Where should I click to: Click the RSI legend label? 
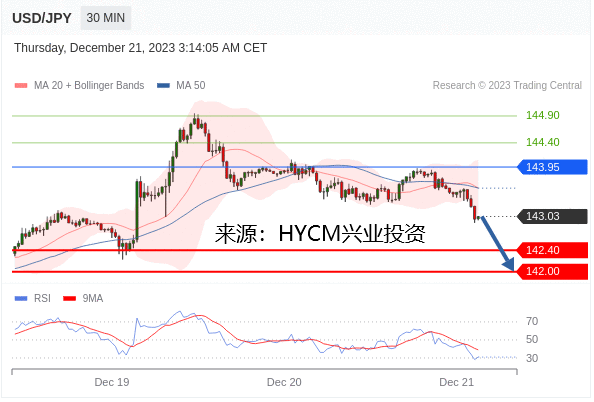[x=42, y=299]
